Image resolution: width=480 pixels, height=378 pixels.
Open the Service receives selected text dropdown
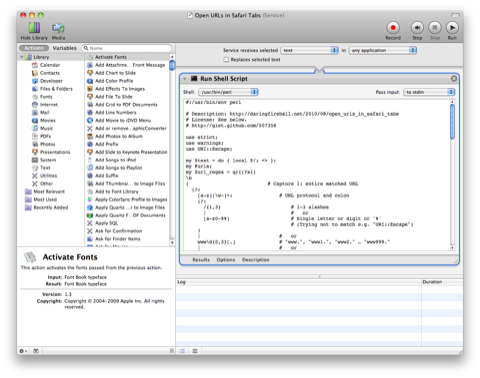tap(310, 50)
